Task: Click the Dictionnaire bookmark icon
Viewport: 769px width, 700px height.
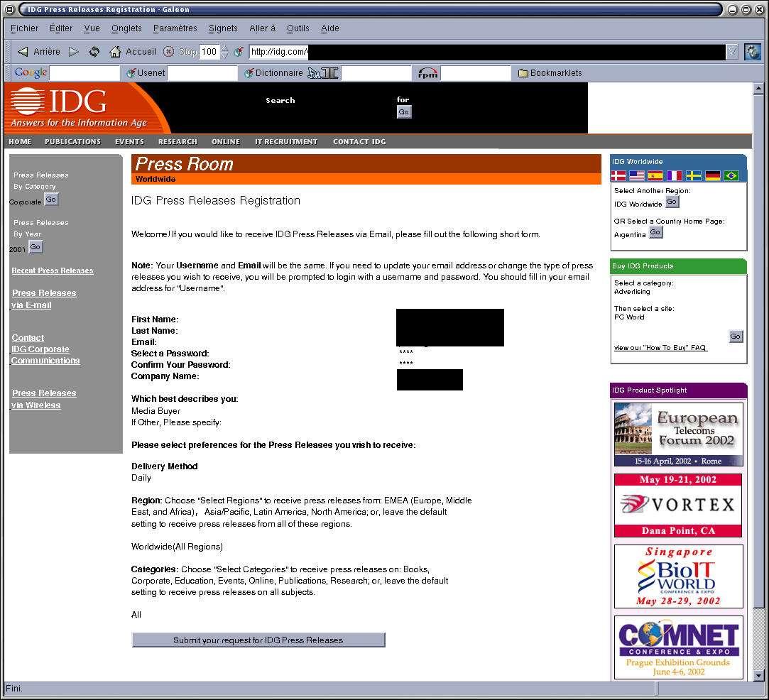Action: [249, 73]
